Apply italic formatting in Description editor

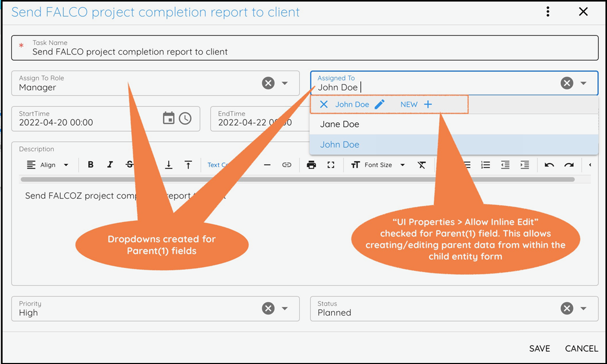pos(110,165)
